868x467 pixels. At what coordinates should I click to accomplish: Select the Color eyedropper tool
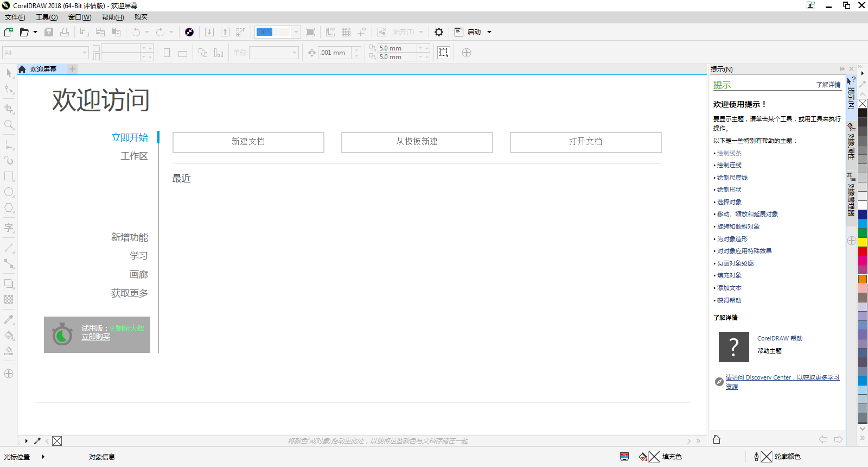pyautogui.click(x=9, y=319)
